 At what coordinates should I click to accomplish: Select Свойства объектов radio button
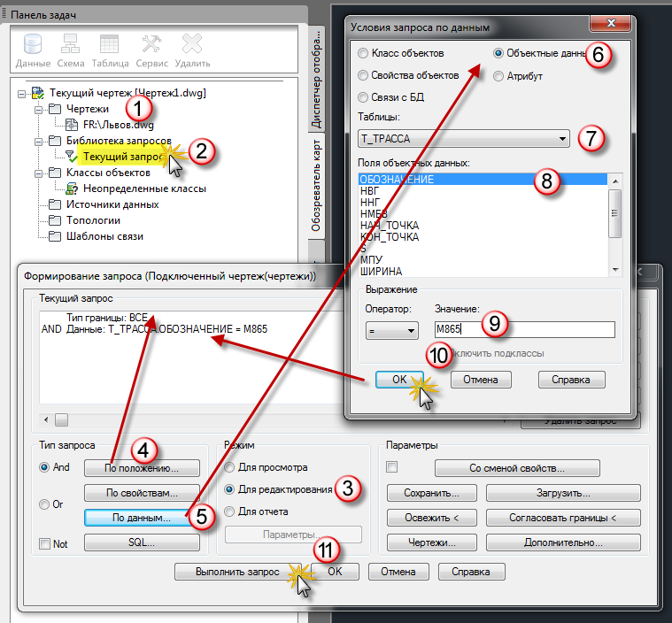tap(363, 75)
